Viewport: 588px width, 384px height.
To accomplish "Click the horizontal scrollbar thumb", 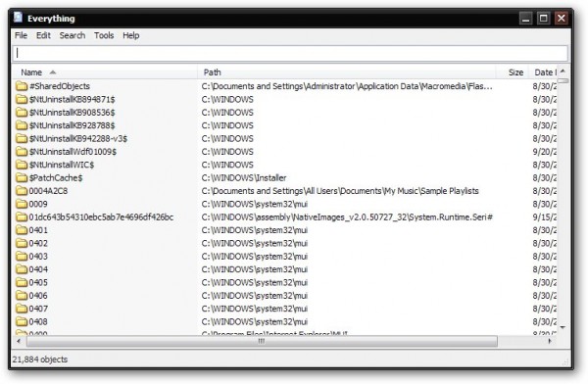I will pyautogui.click(x=262, y=341).
